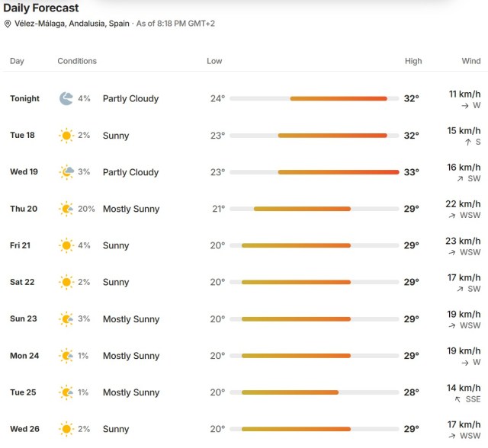Select the Sat 22 forecast row label

coord(22,282)
